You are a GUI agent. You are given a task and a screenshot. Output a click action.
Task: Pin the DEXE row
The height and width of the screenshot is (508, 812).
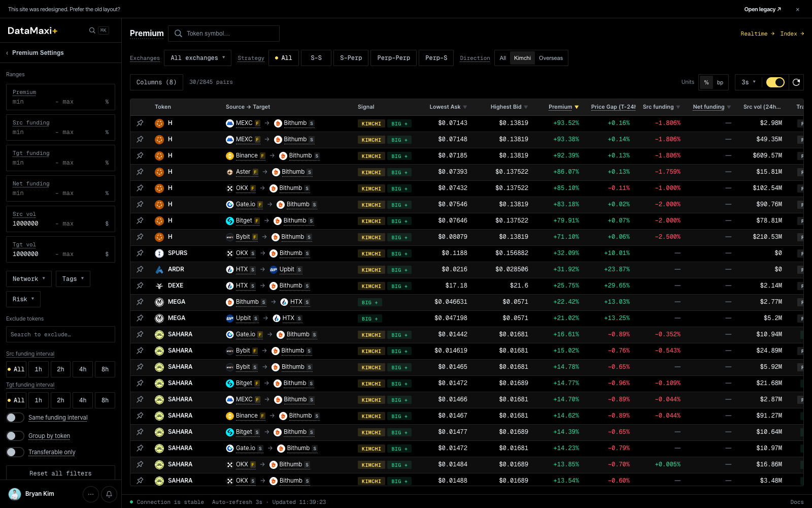click(x=140, y=285)
